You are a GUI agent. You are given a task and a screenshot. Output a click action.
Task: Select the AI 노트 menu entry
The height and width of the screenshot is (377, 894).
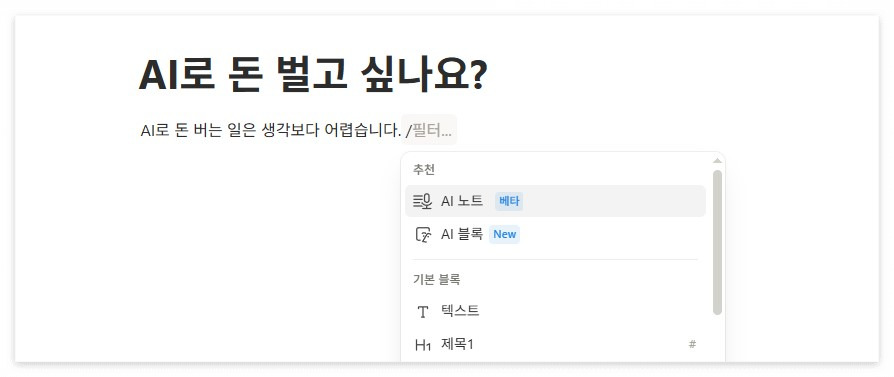(555, 201)
